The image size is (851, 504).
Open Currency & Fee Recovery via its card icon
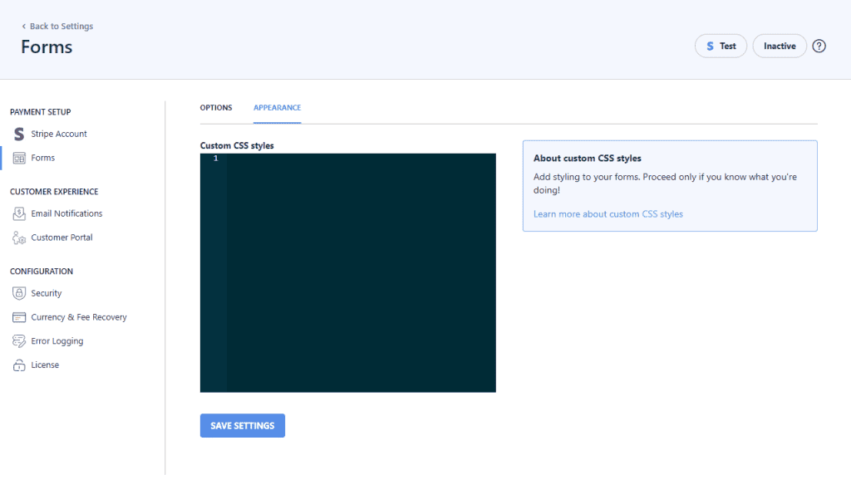pyautogui.click(x=18, y=317)
